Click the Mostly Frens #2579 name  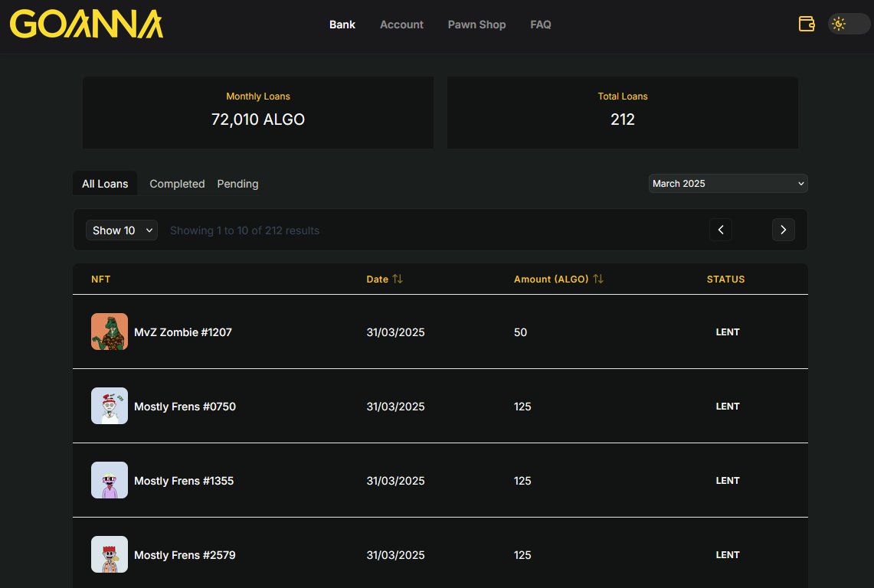(185, 555)
